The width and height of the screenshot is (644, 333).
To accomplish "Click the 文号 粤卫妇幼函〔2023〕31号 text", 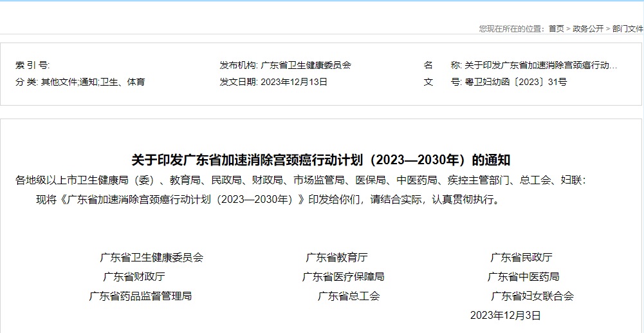I will point(495,82).
